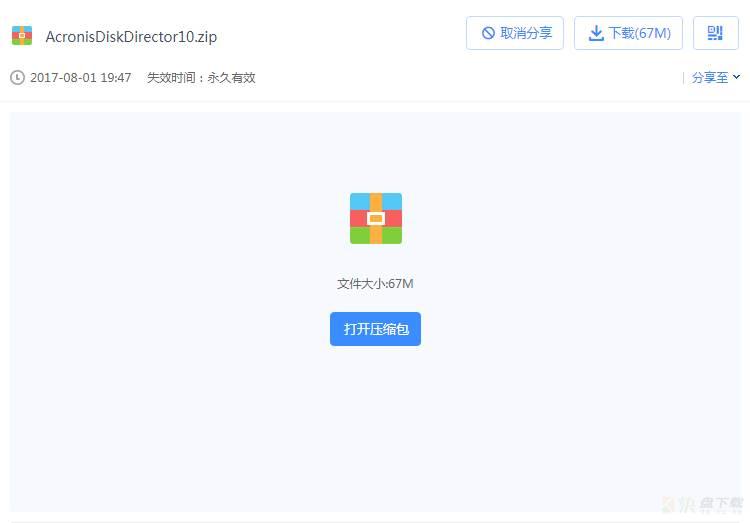750x523 pixels.
Task: Click the clock icon next to the date
Action: pyautogui.click(x=17, y=77)
